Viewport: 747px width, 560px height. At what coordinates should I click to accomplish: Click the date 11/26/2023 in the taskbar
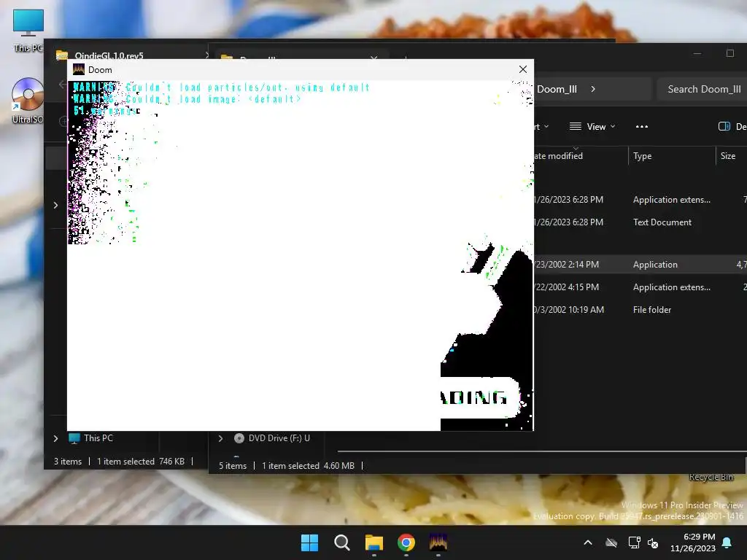pyautogui.click(x=693, y=548)
